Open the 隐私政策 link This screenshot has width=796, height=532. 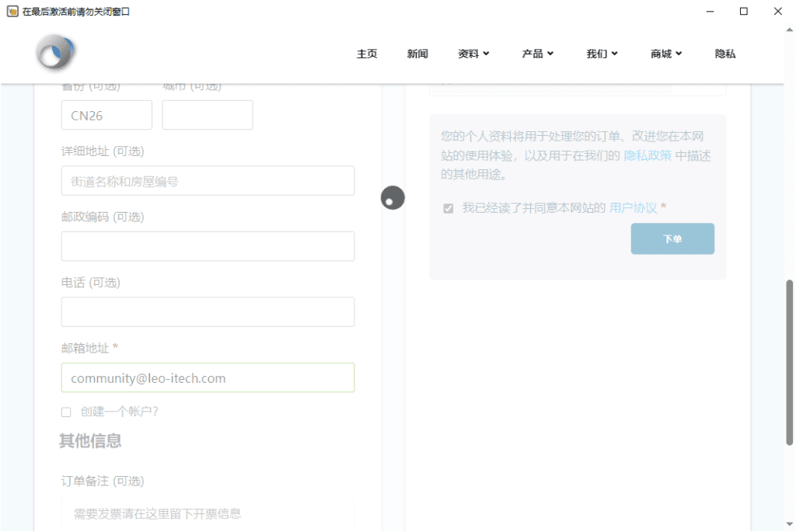pyautogui.click(x=648, y=155)
